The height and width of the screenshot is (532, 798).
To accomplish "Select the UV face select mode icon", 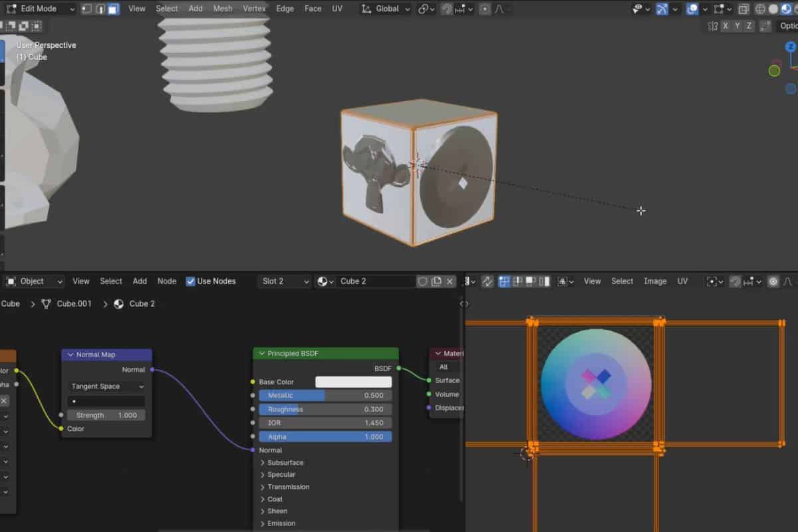I will click(531, 281).
